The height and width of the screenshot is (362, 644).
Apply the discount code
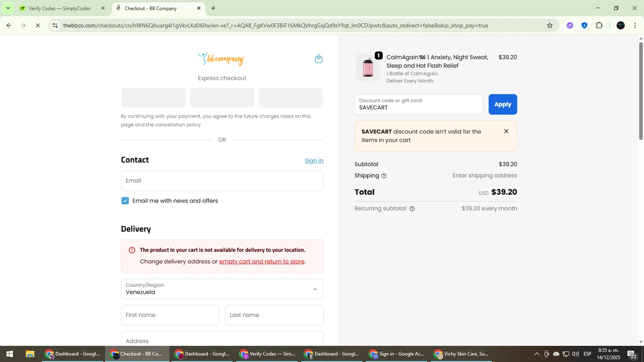[503, 104]
